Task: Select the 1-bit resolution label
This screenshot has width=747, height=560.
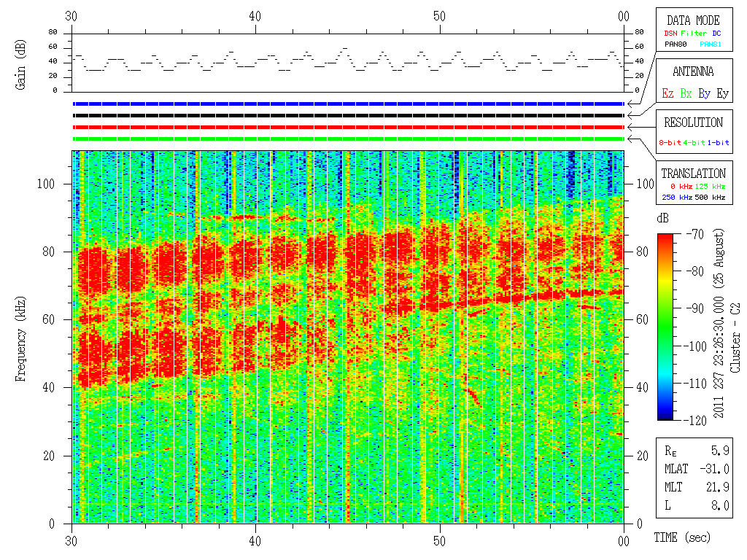Action: pyautogui.click(x=719, y=143)
